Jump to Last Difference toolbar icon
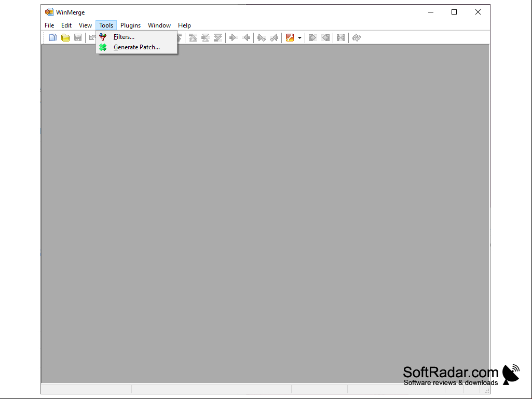The height and width of the screenshot is (399, 532). [x=218, y=38]
